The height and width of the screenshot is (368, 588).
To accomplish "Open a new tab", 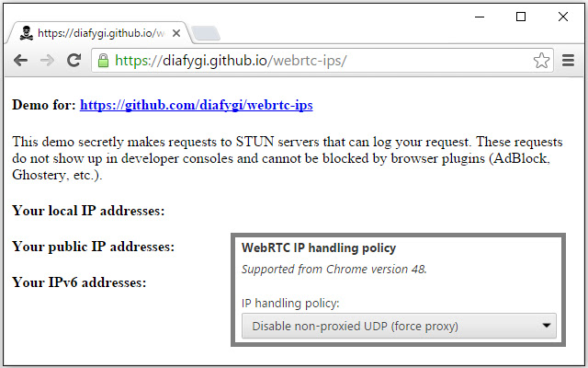I will [206, 33].
